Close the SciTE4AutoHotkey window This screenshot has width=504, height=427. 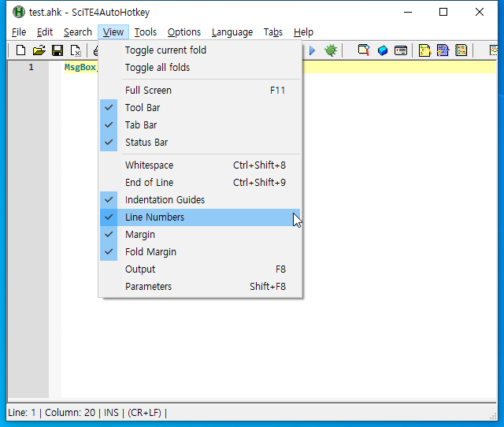pos(480,13)
